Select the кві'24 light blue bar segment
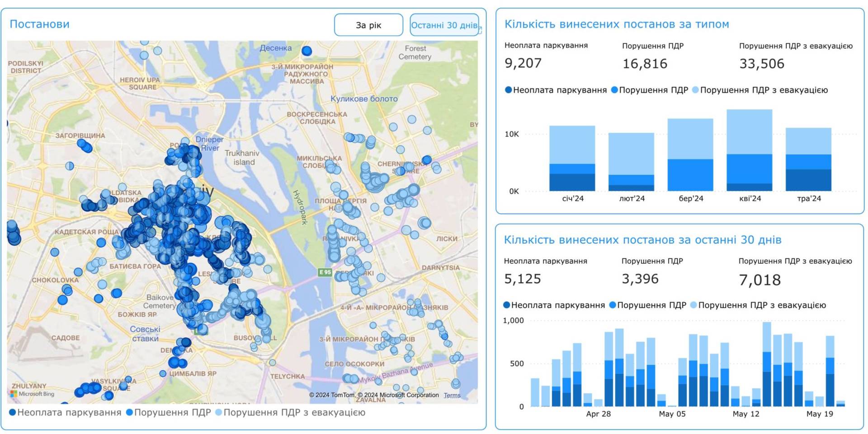This screenshot has height=434, width=868. pyautogui.click(x=749, y=132)
